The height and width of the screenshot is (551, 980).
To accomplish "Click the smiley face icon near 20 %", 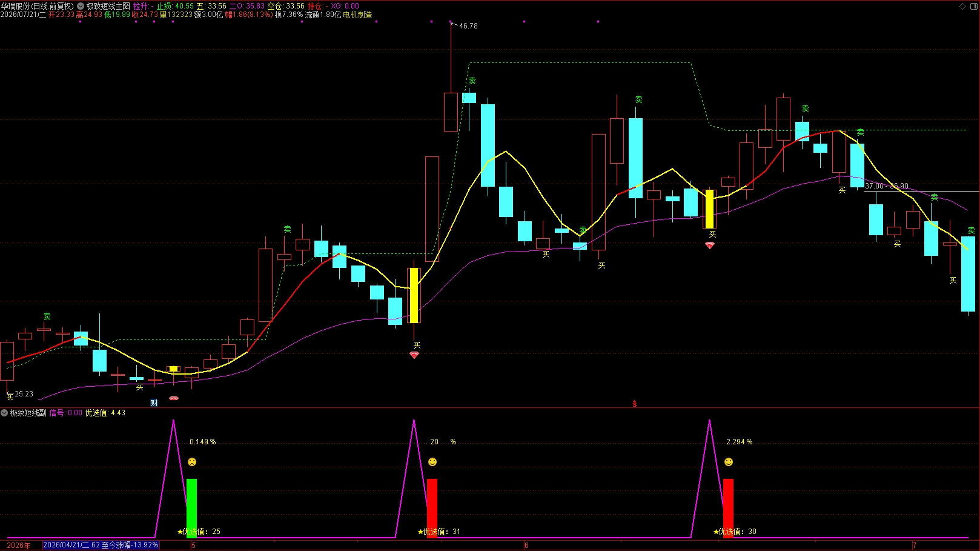I will (x=432, y=462).
